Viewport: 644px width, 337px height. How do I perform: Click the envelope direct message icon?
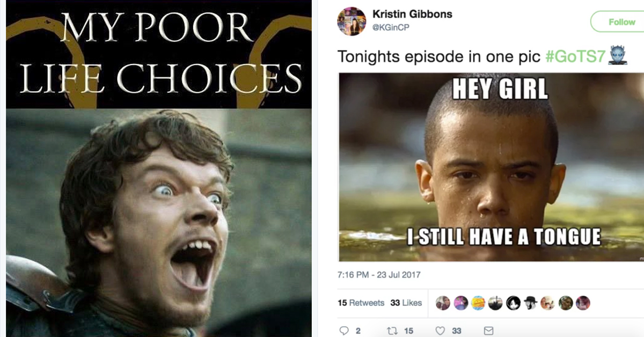(x=488, y=331)
